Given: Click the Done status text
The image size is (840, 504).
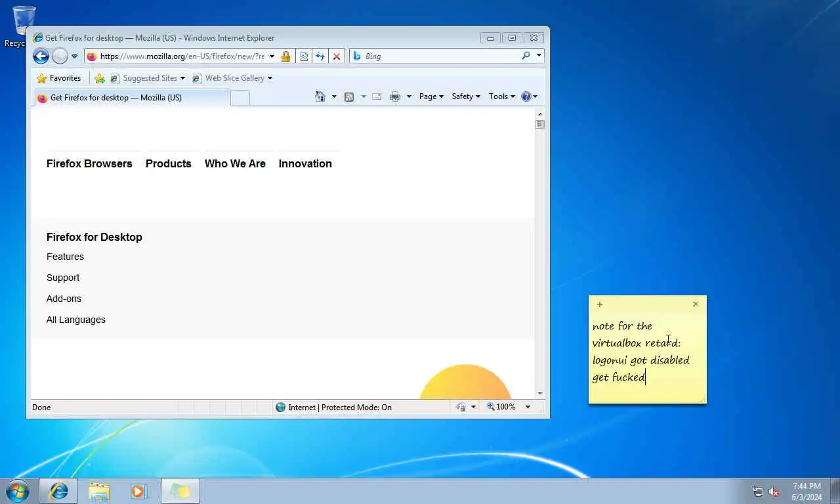Looking at the screenshot, I should pos(41,408).
